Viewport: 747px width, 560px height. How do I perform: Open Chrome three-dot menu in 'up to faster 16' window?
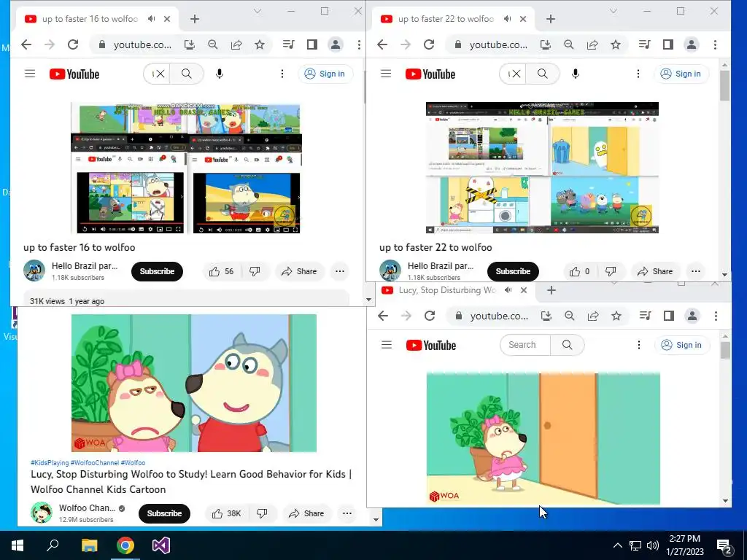359,44
